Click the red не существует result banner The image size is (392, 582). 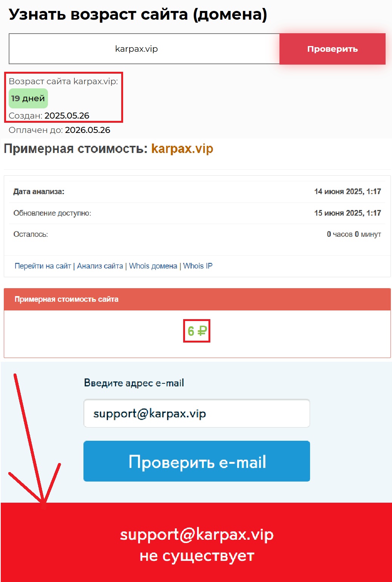pos(196,542)
